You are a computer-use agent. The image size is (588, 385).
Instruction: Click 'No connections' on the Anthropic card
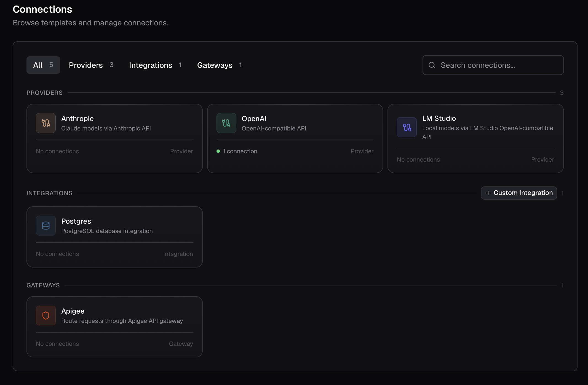(x=57, y=151)
